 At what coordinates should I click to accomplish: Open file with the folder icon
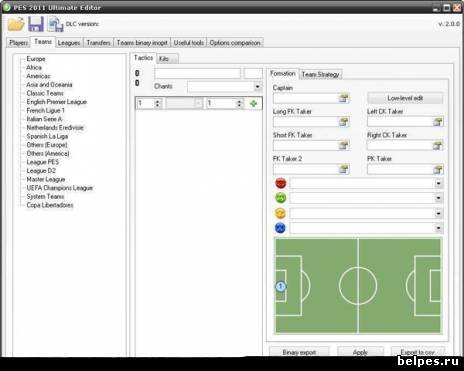[x=16, y=24]
